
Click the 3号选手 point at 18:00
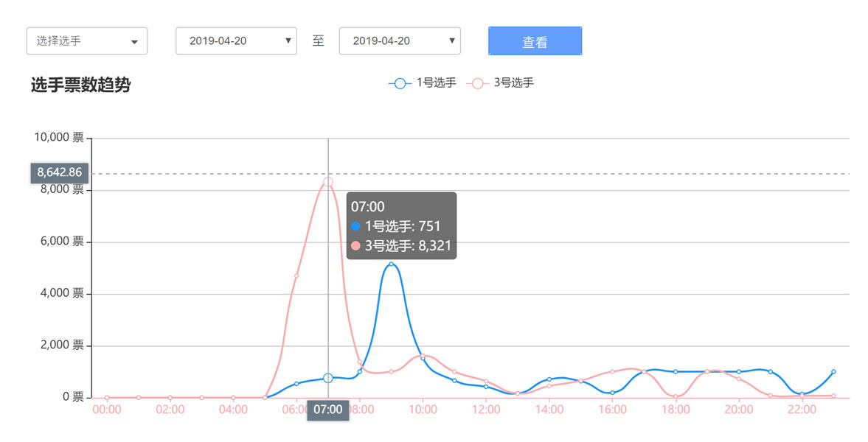click(x=676, y=396)
